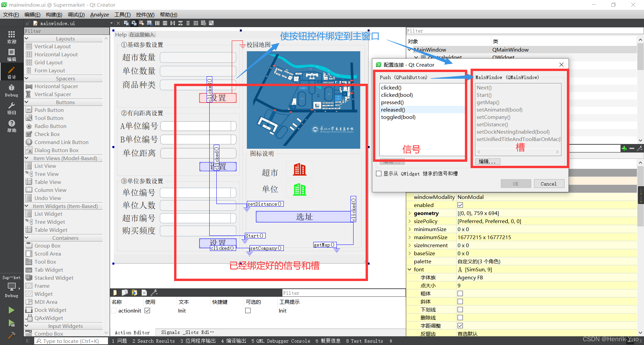Select the Edit Tab Order toolbar icon
The height and width of the screenshot is (345, 644).
pyautogui.click(x=149, y=23)
